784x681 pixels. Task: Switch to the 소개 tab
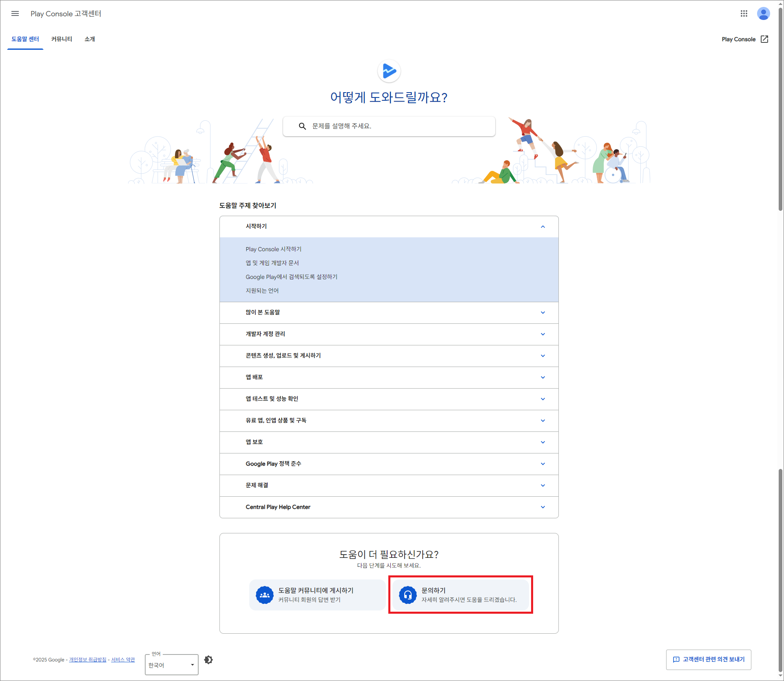(x=89, y=39)
